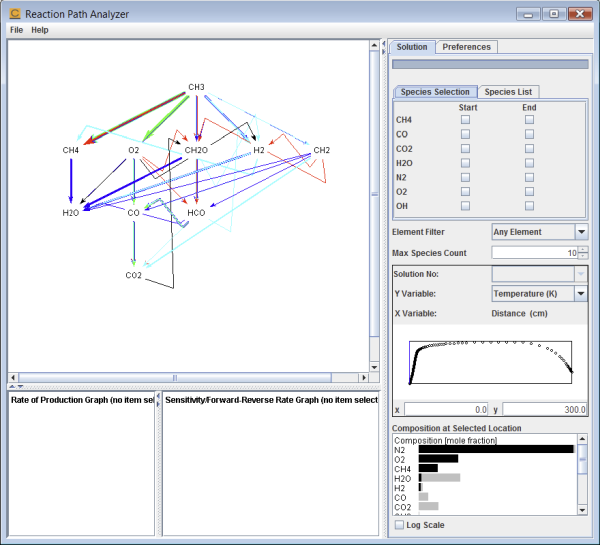Minimize the Reaction Path Analyzer window
600x545 pixels.
pyautogui.click(x=528, y=15)
